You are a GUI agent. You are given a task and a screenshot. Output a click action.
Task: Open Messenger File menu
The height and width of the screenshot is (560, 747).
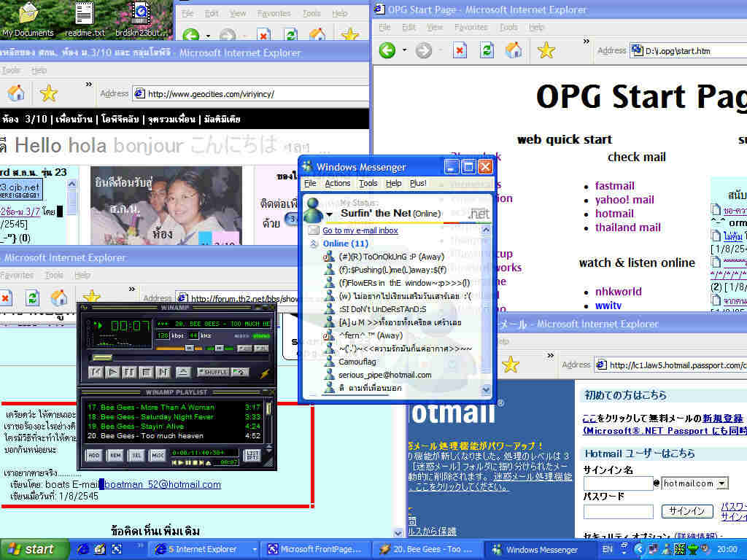coord(310,183)
